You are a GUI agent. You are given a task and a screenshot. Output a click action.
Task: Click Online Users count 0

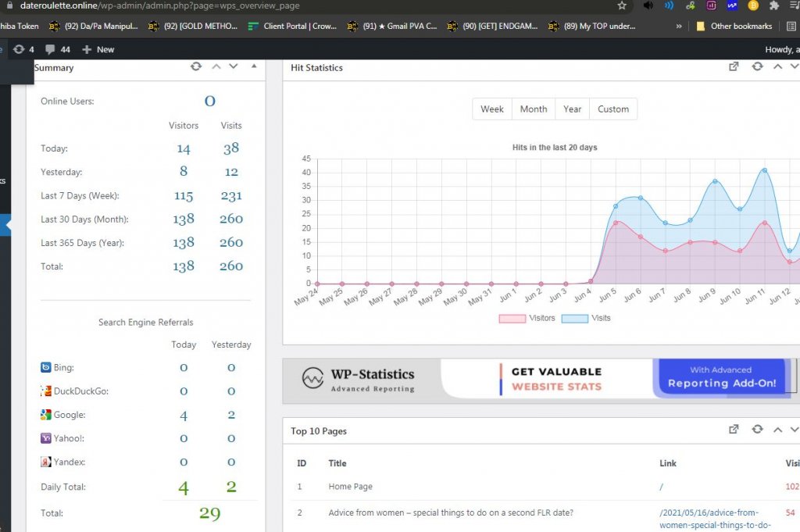click(209, 101)
